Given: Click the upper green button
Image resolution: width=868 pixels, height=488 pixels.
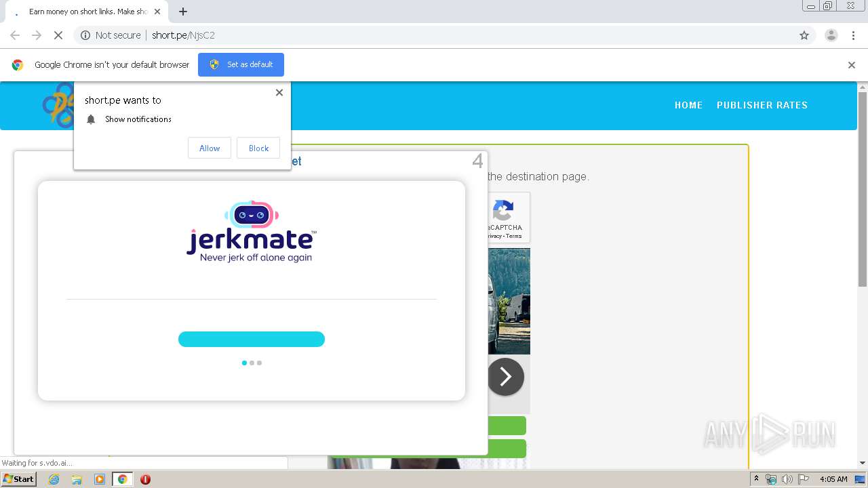Looking at the screenshot, I should pyautogui.click(x=507, y=426).
